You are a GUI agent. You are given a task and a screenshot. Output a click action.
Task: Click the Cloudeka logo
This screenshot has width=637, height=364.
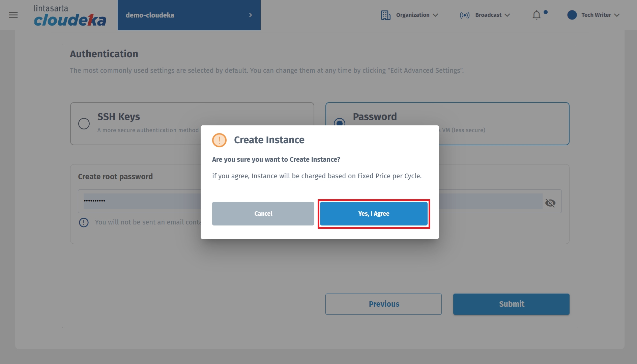coord(70,16)
